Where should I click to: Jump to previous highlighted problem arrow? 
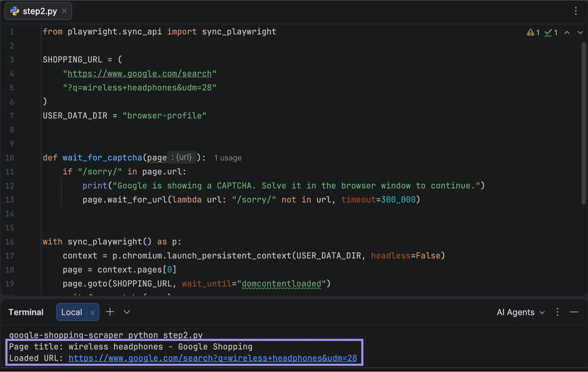[x=567, y=32]
